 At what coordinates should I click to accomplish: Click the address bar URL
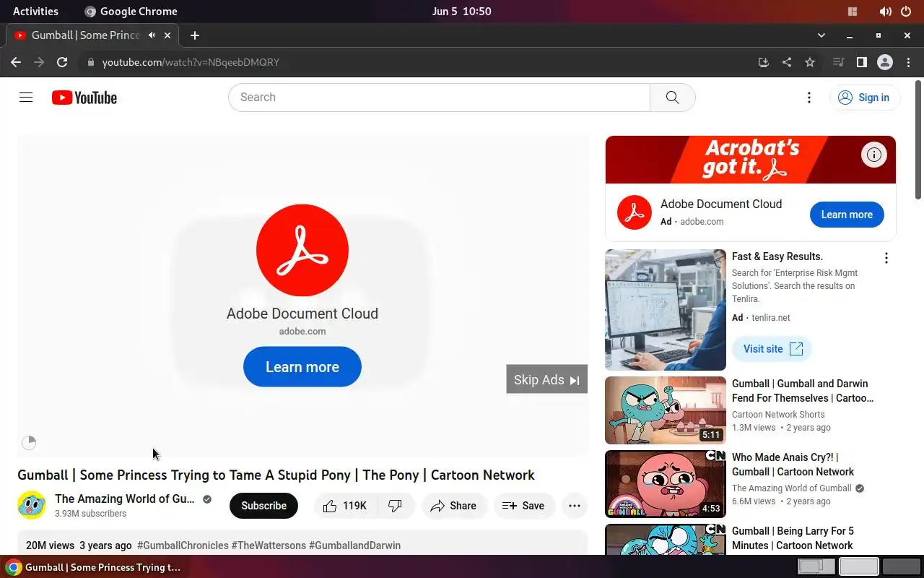[191, 62]
